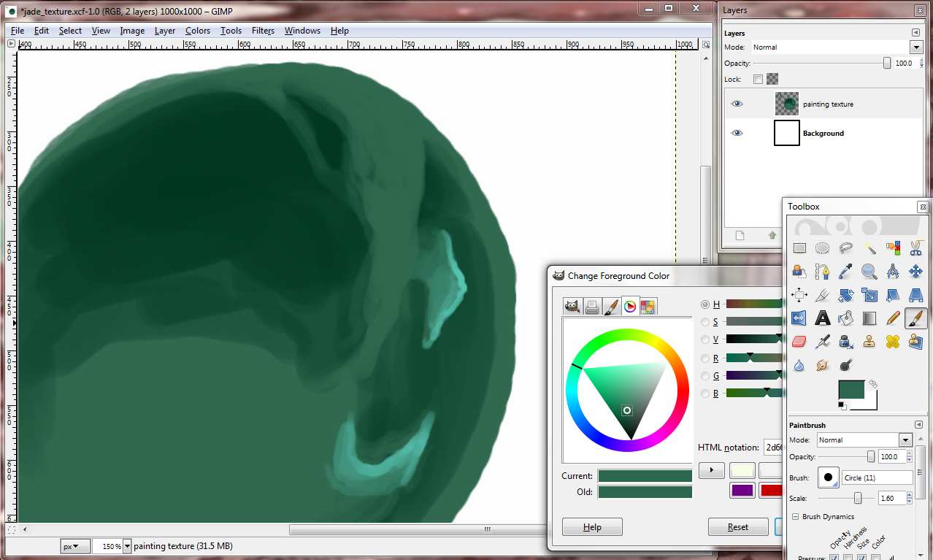This screenshot has width=933, height=560.
Task: Select the Zoom magnifier tool
Action: 869,272
